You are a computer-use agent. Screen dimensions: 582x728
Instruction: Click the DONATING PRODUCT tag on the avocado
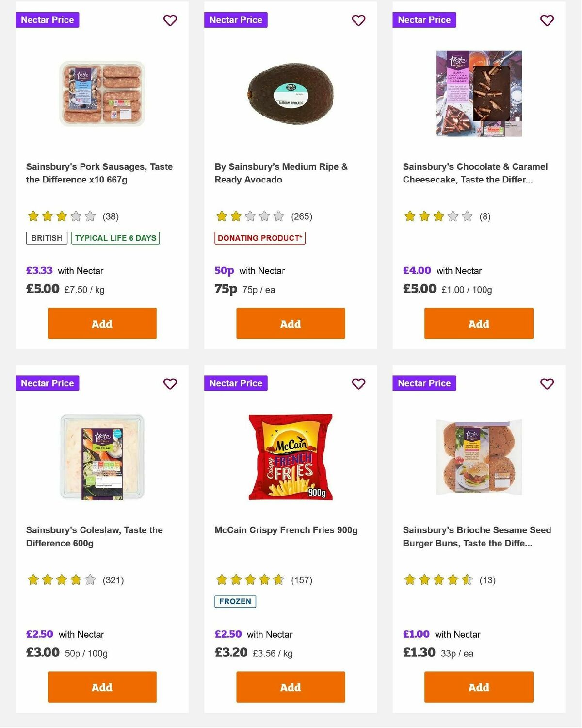pyautogui.click(x=260, y=238)
